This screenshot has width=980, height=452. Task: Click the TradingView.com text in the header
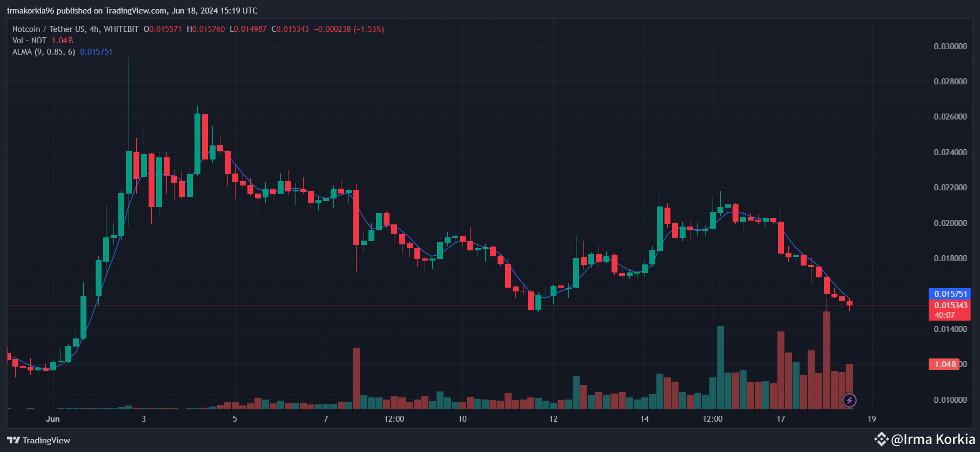(x=136, y=11)
